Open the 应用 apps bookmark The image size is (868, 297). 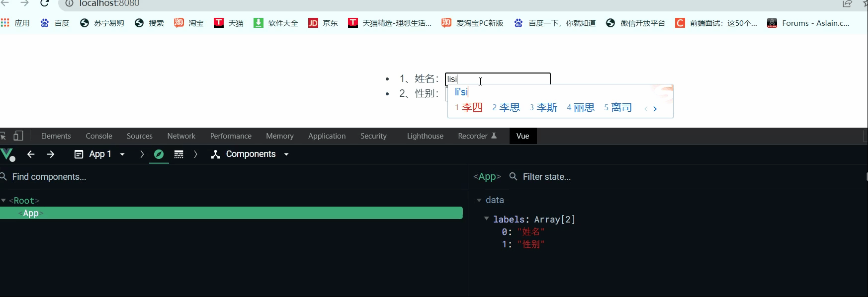15,23
